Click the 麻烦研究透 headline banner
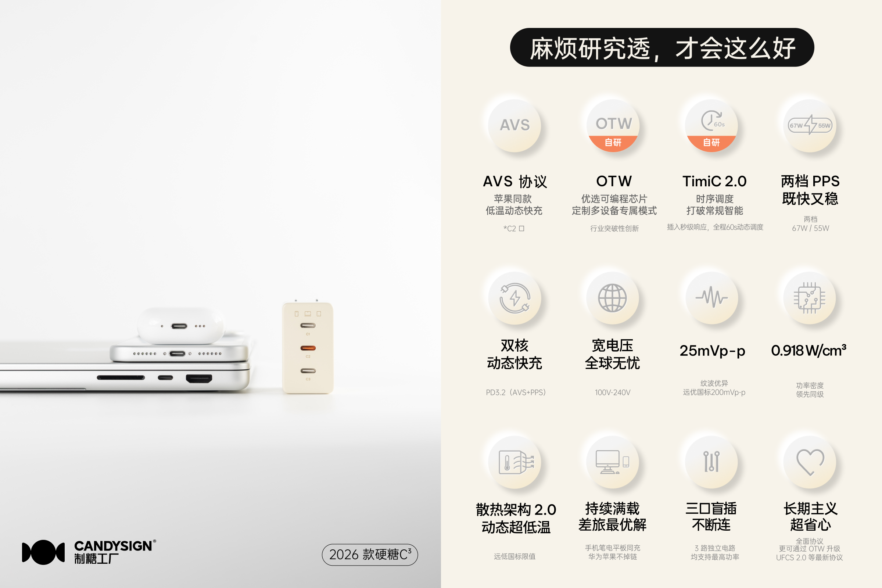Screen dimensions: 882x588 [x=662, y=48]
